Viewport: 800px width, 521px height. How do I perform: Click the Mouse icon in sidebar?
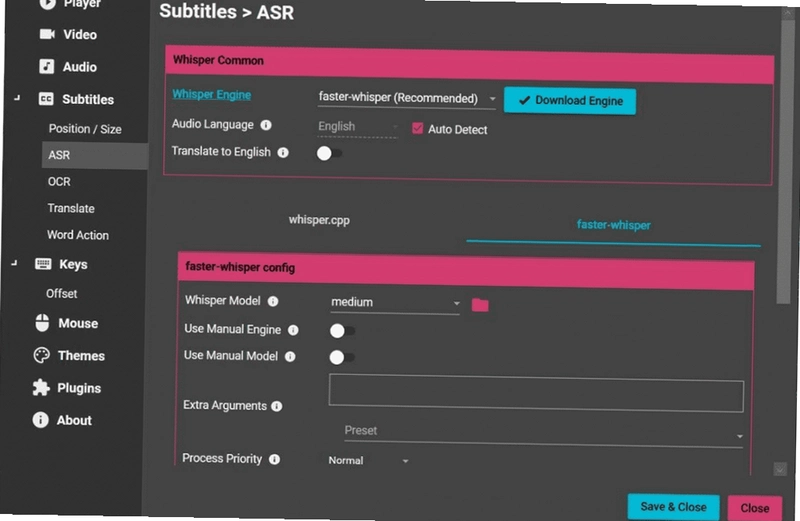tap(42, 322)
